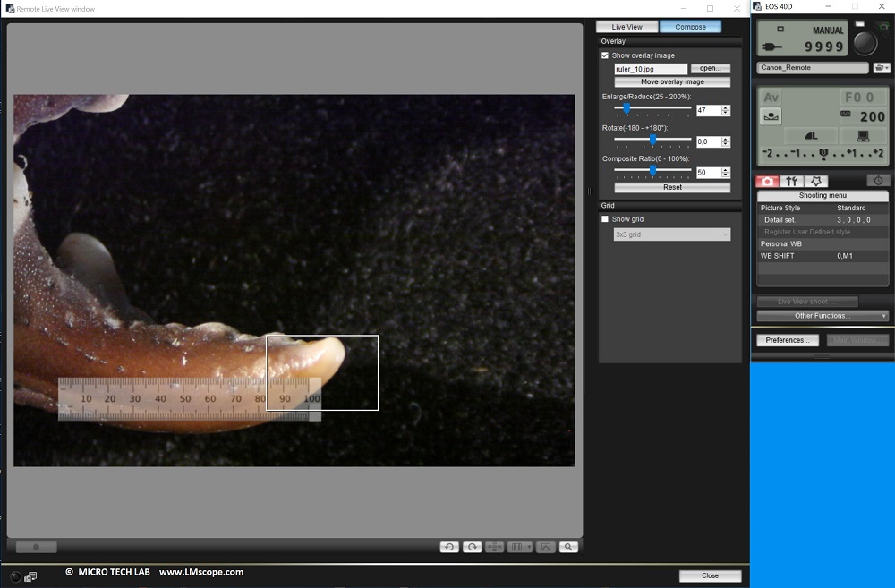
Task: Open the Set-up menu wrench icon
Action: (x=790, y=181)
